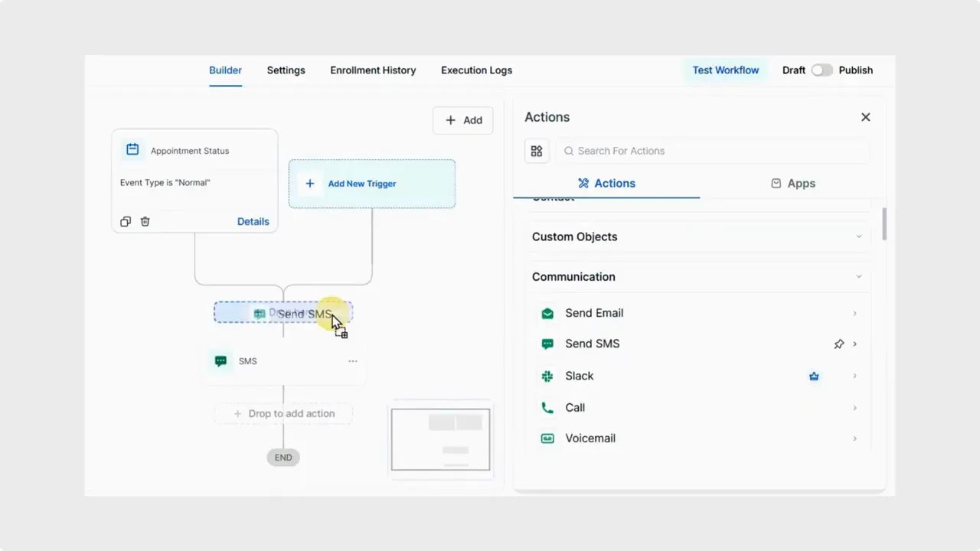Click the Slack action icon
Viewport: 980px width, 551px height.
[547, 376]
